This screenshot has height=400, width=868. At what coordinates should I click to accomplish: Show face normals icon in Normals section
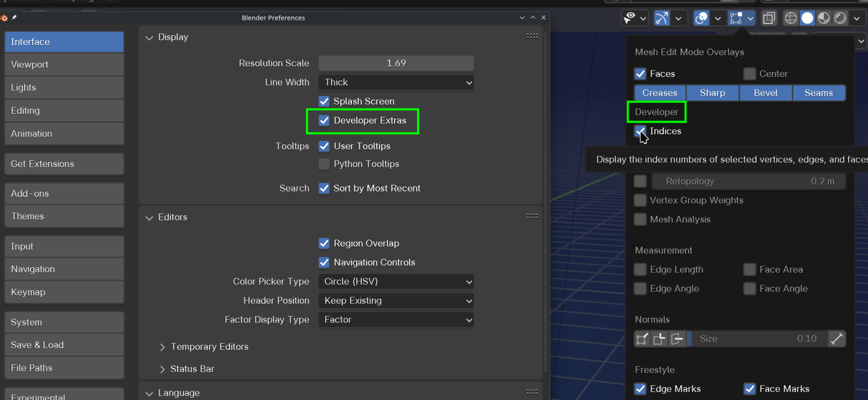677,338
